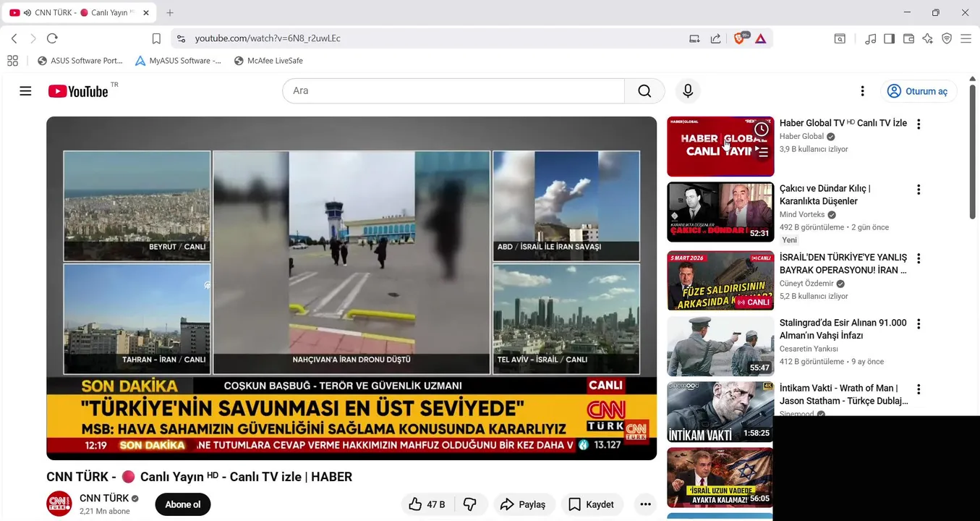Open the Füze Saldırısının live video thumbnail
980x521 pixels.
pos(720,281)
